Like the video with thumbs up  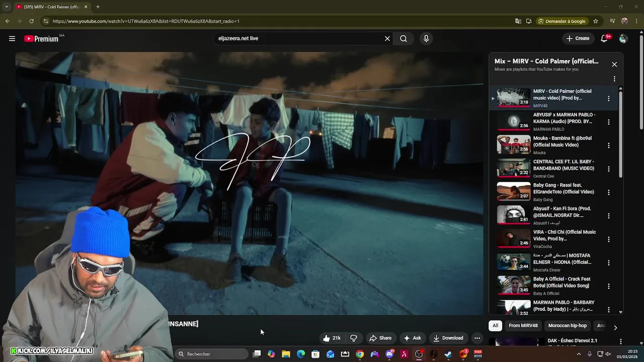tap(332, 338)
